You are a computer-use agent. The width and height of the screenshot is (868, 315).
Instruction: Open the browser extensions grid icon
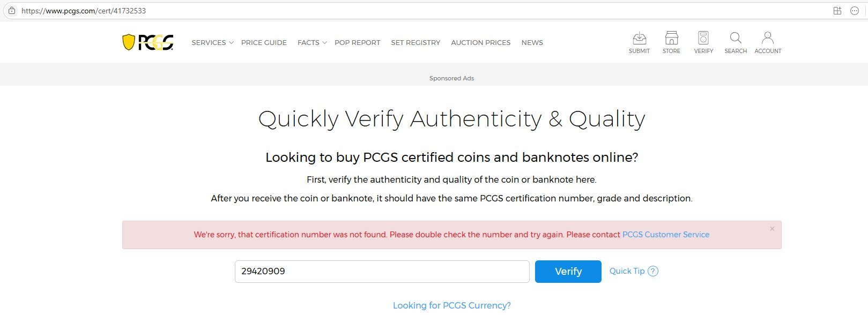[837, 11]
